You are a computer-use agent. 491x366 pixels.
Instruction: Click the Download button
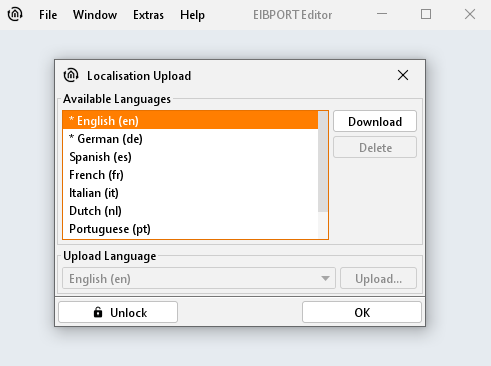click(375, 121)
